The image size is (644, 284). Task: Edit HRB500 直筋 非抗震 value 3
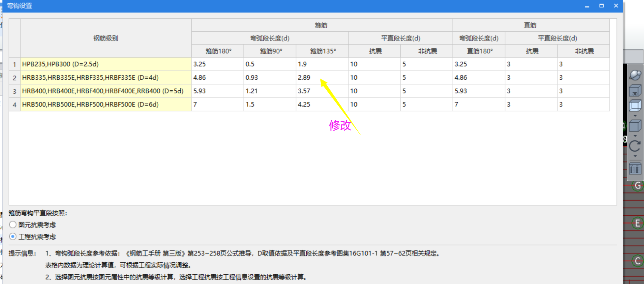pyautogui.click(x=584, y=104)
